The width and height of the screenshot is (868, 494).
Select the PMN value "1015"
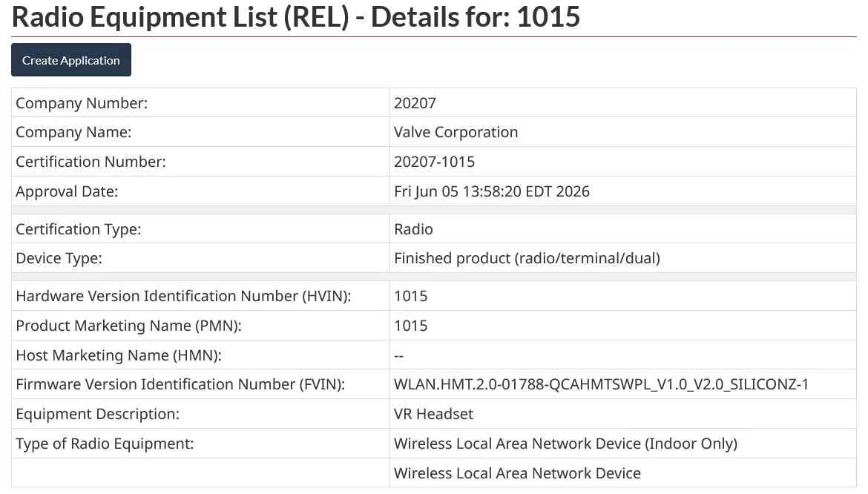tap(410, 326)
